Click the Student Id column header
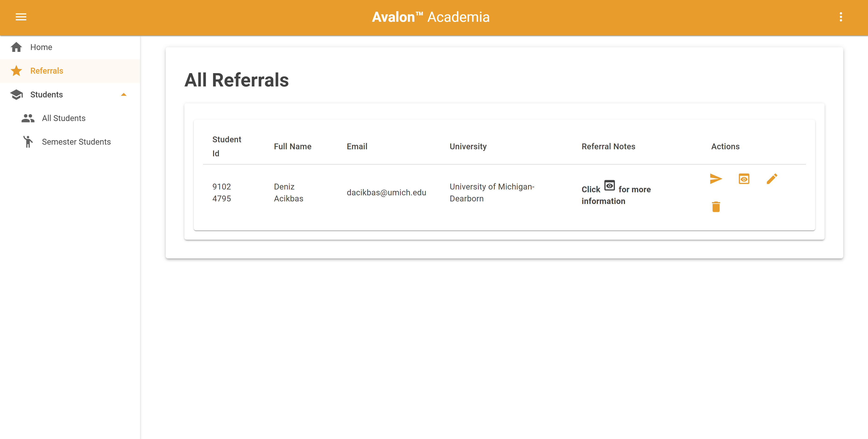Screen dimensions: 868x439 point(227,146)
